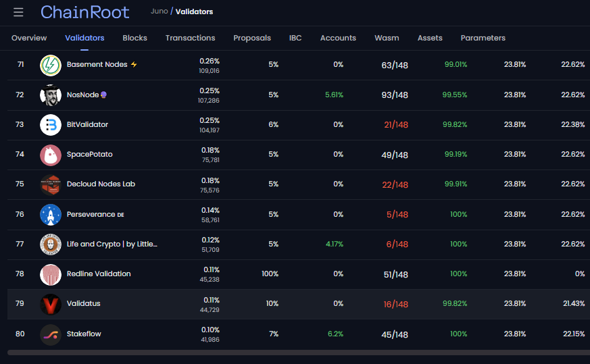The image size is (590, 364).
Task: Click the Life and Crypto avatar
Action: coord(51,244)
